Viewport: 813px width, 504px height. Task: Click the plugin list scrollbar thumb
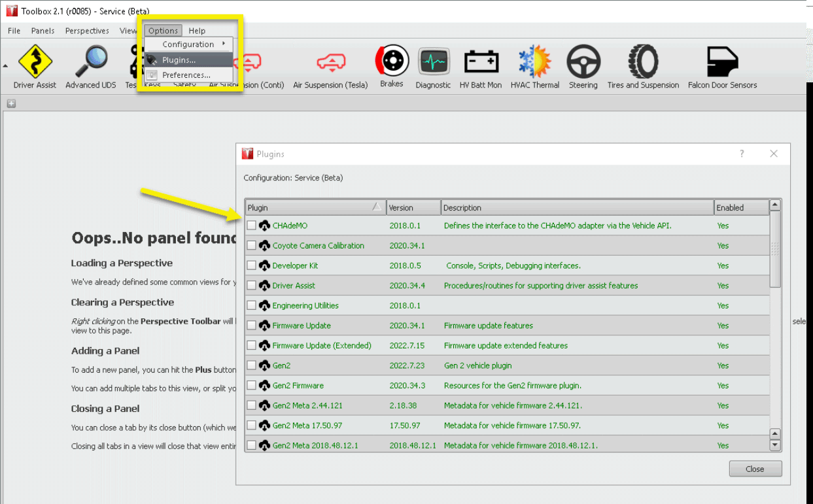775,249
